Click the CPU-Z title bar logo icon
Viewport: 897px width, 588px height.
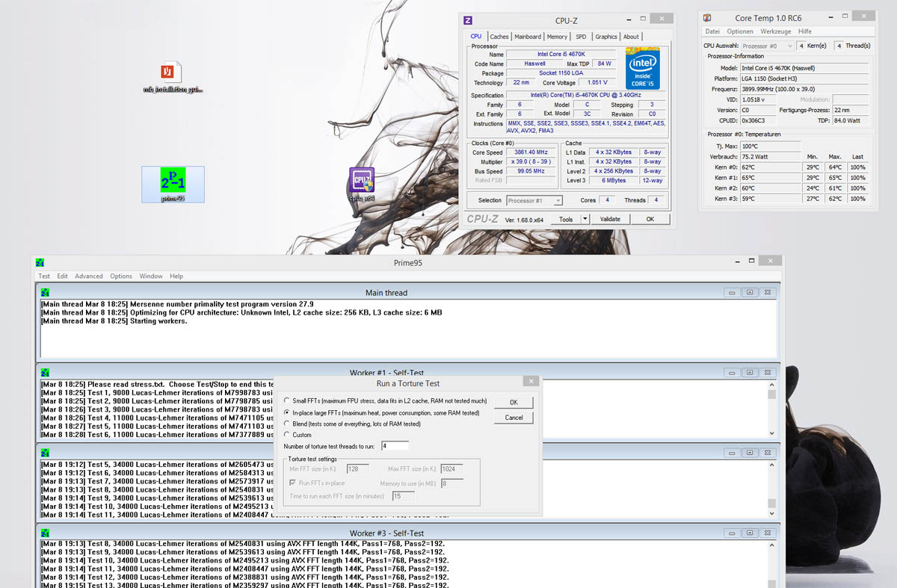tap(468, 20)
